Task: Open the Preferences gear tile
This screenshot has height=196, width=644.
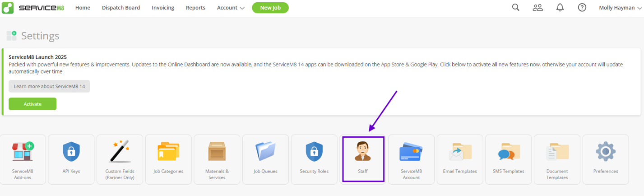Action: [606, 159]
